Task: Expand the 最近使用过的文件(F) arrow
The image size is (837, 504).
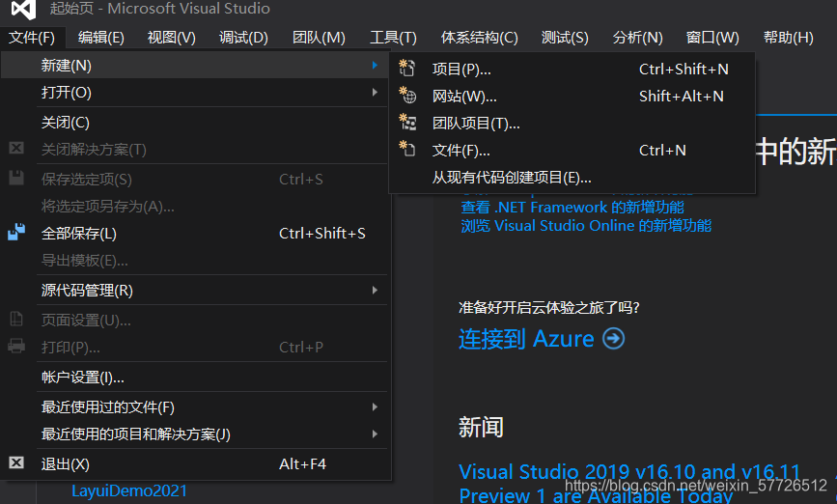Action: point(375,406)
